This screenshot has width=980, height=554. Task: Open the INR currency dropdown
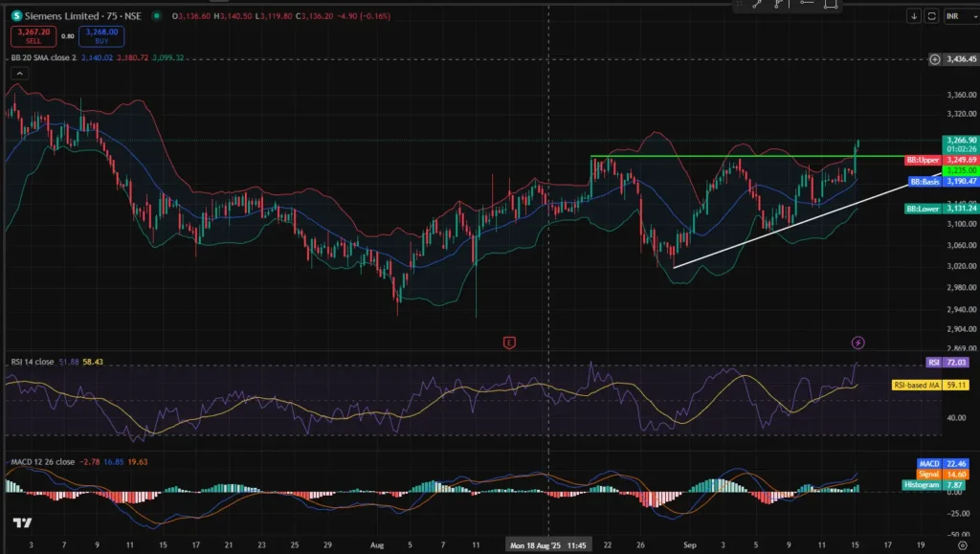957,16
